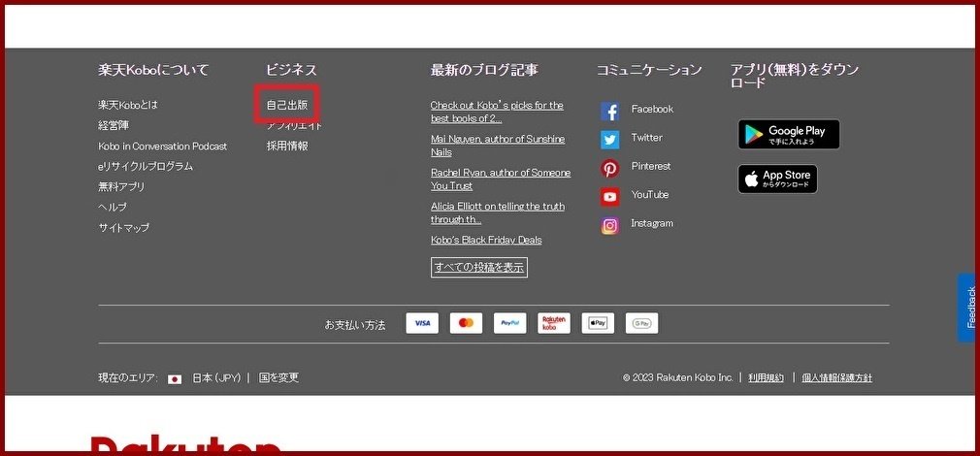Image resolution: width=980 pixels, height=456 pixels.
Task: Open the Pinterest icon
Action: (x=610, y=169)
